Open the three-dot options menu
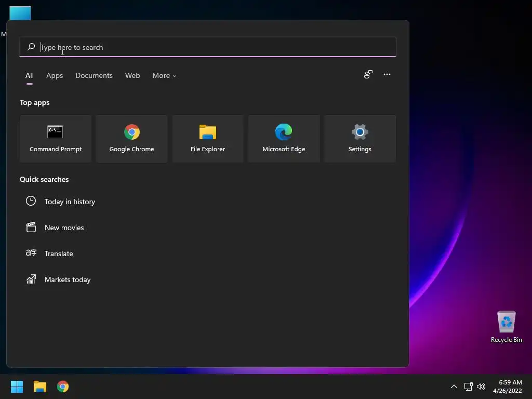Screen dimensions: 532x399 387,74
